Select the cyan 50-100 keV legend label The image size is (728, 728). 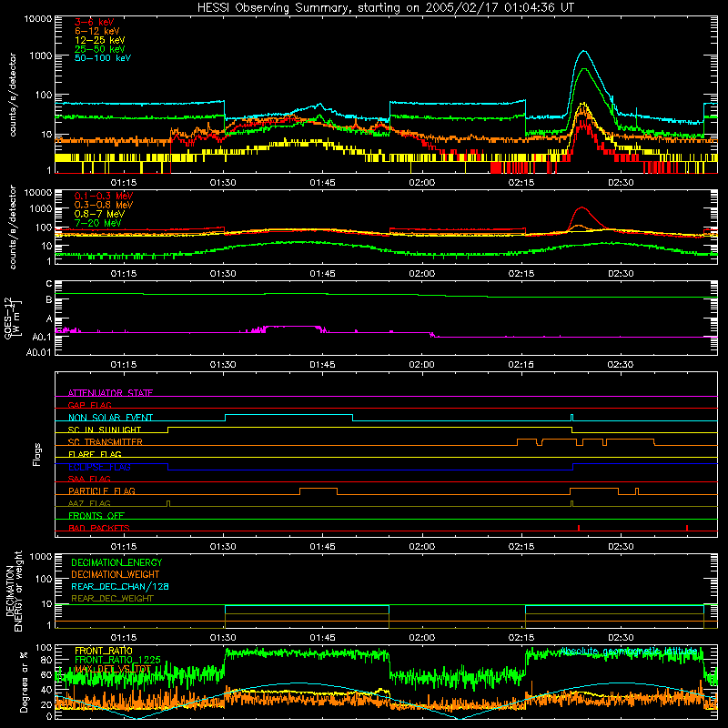point(103,58)
